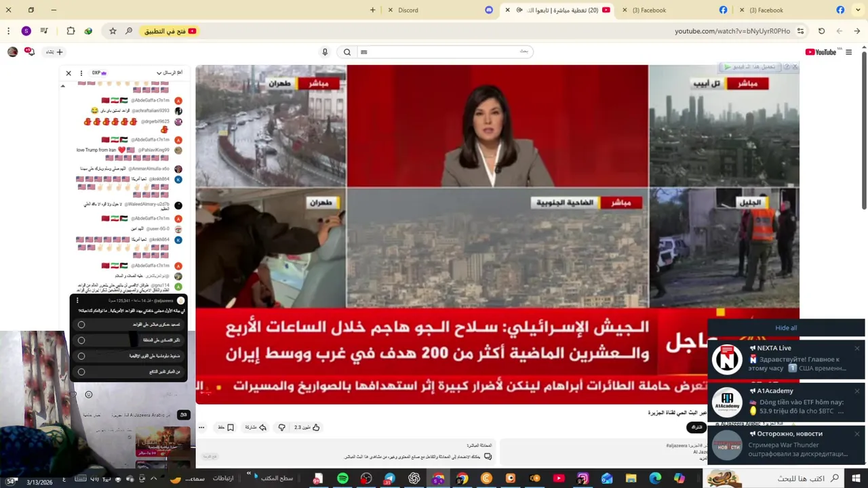Open the YouTube account avatar menu

click(x=12, y=52)
